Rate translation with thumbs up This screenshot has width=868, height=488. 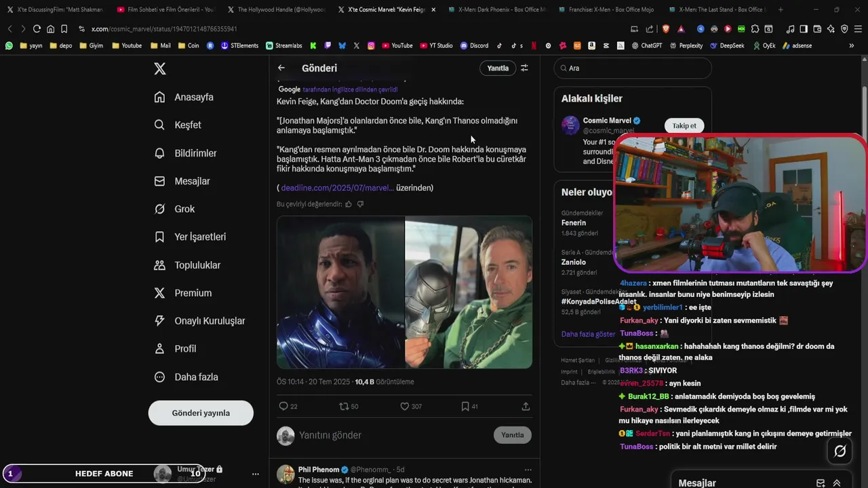(x=349, y=204)
